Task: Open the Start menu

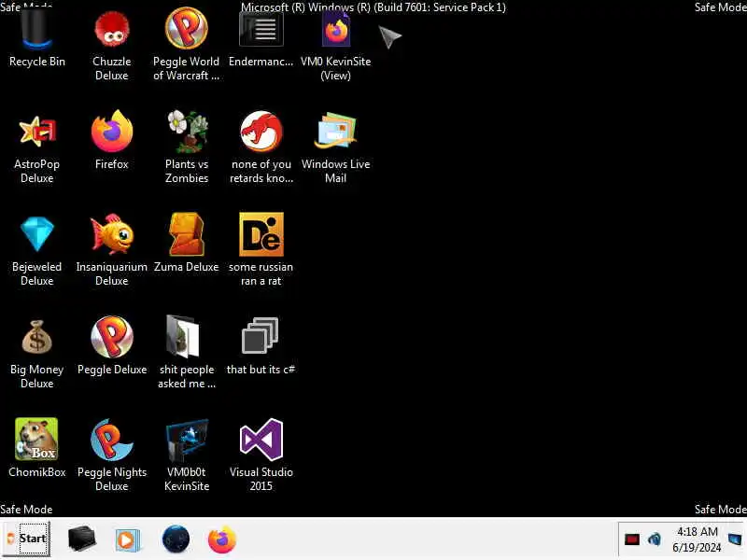Action: 26,539
